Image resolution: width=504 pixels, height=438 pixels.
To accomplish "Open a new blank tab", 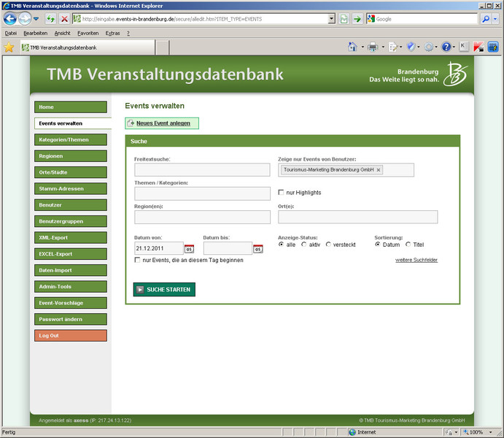I will pyautogui.click(x=163, y=47).
